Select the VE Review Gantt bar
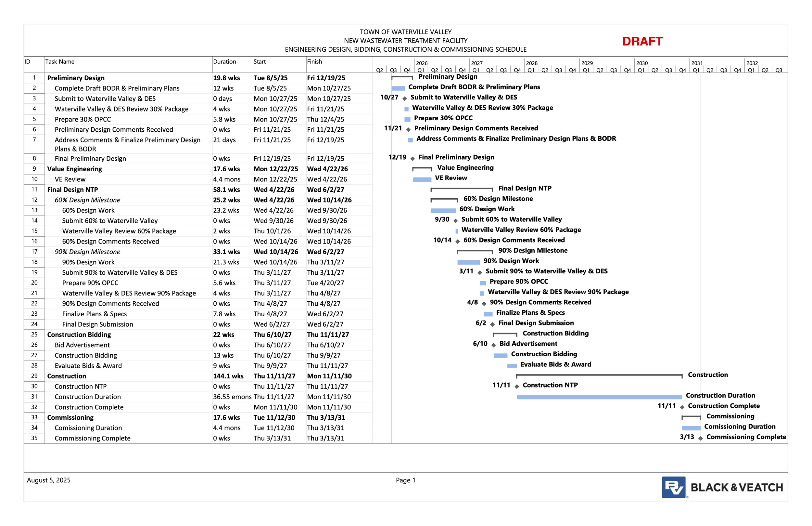Viewport: 812px width, 526px height. tap(422, 180)
